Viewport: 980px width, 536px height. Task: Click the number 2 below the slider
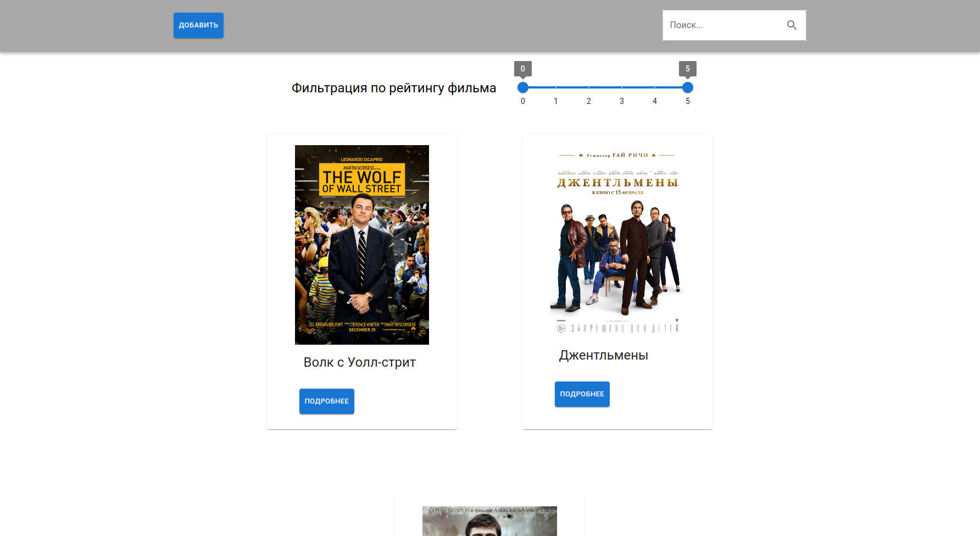tap(588, 101)
